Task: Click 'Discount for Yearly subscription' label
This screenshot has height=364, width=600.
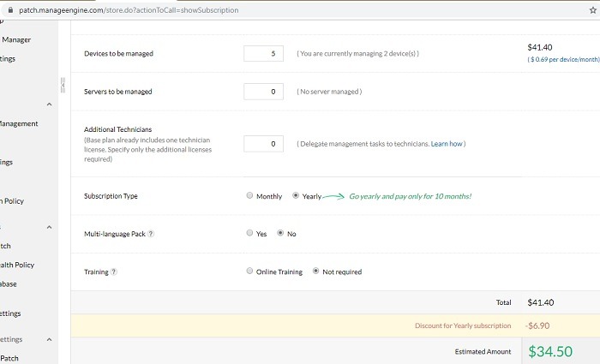Action: point(463,325)
